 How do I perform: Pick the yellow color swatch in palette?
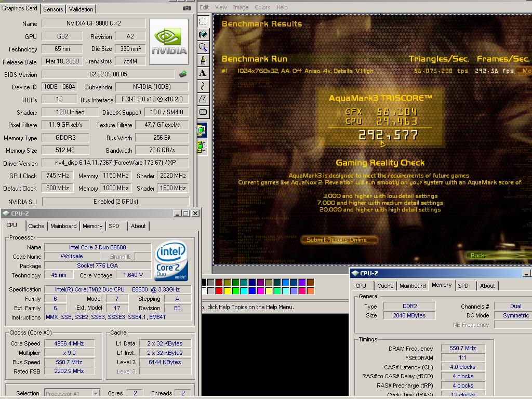click(x=228, y=291)
